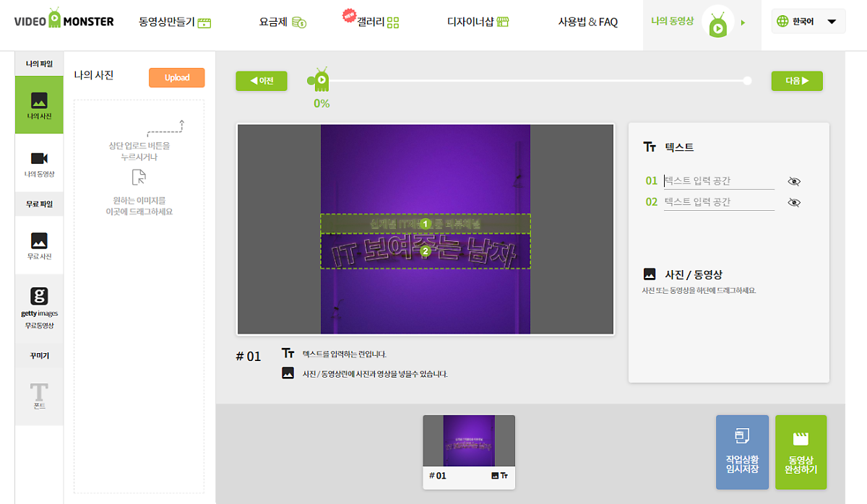Click text input field 01
The height and width of the screenshot is (504, 867).
pos(719,181)
